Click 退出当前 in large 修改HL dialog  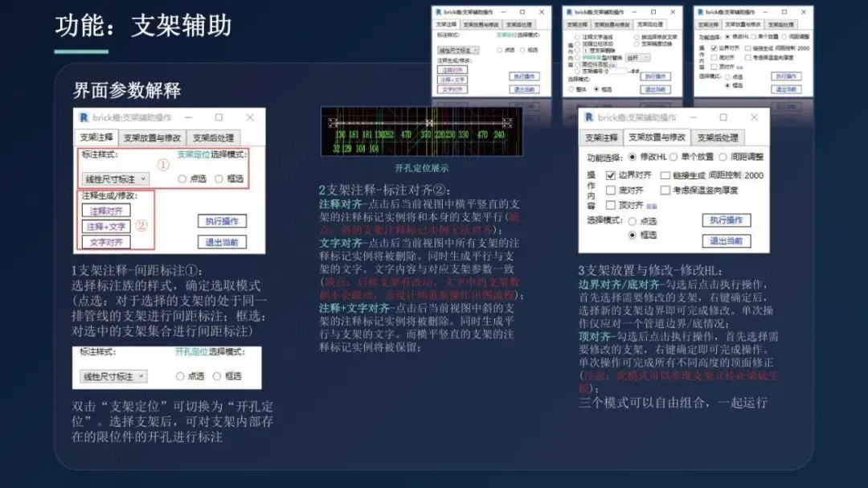click(x=727, y=241)
